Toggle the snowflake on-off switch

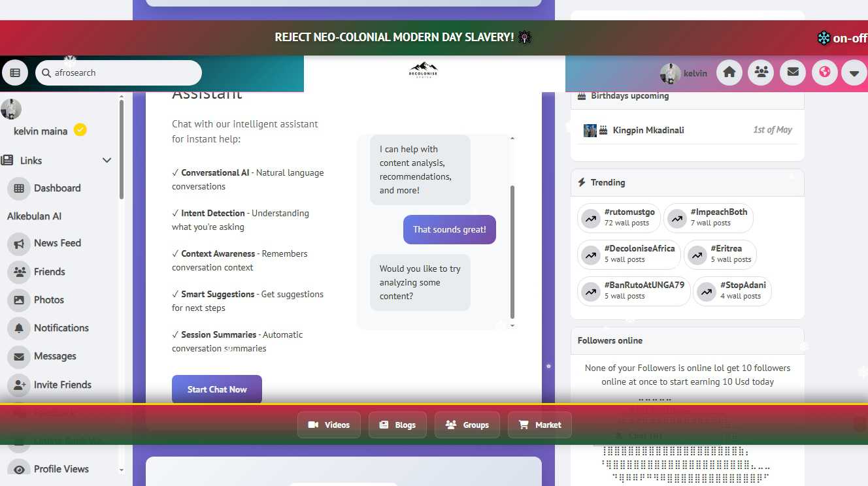(x=842, y=39)
